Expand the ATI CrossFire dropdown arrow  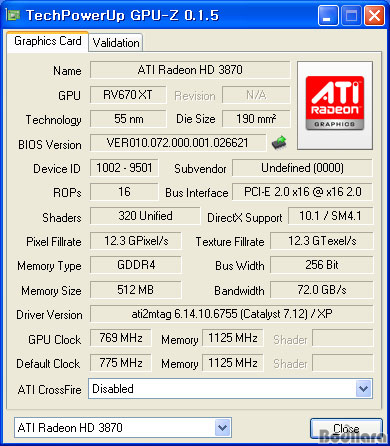click(363, 388)
